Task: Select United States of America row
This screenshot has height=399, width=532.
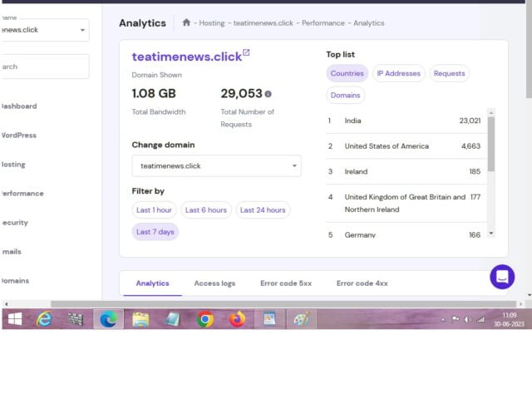Action: point(406,146)
